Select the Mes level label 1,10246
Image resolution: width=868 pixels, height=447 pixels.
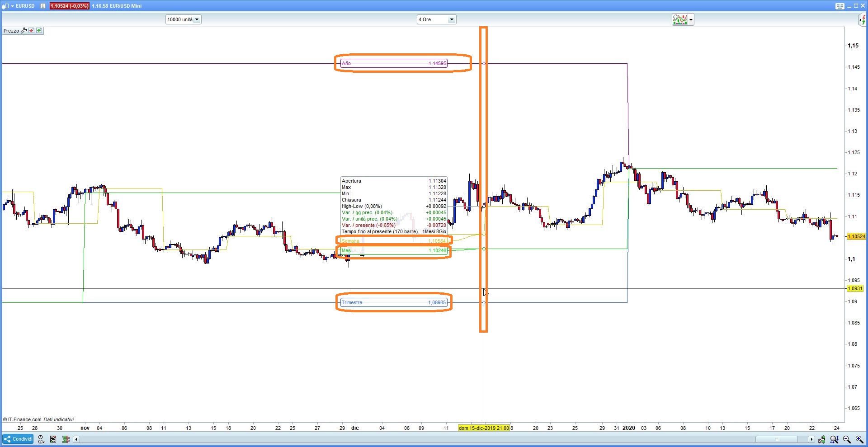(x=394, y=250)
